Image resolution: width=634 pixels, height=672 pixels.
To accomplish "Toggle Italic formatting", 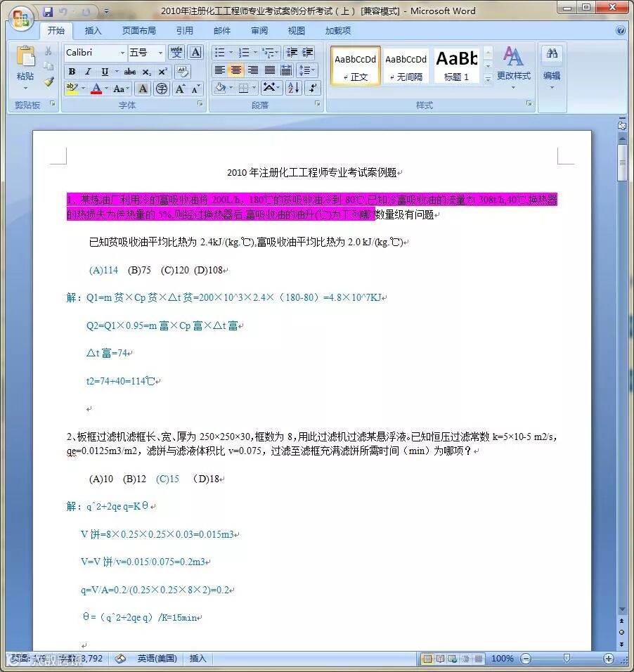I will 88,72.
